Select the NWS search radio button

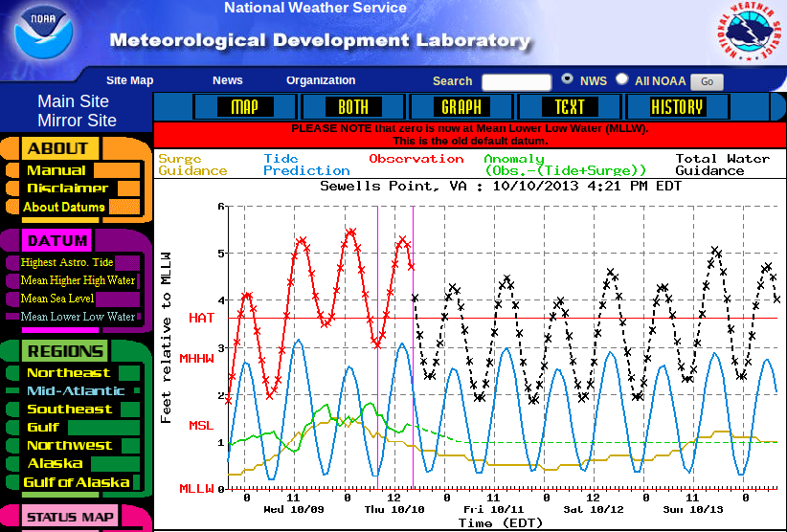[x=568, y=80]
